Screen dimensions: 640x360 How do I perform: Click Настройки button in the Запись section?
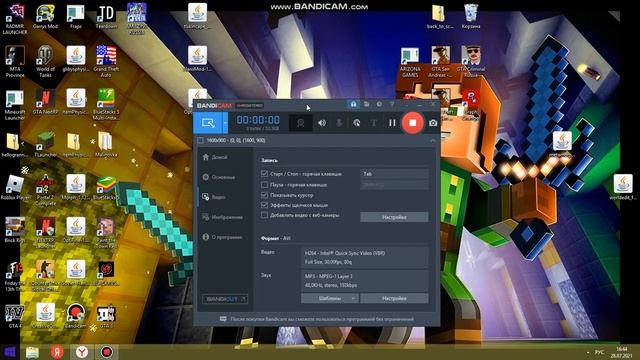pos(394,217)
